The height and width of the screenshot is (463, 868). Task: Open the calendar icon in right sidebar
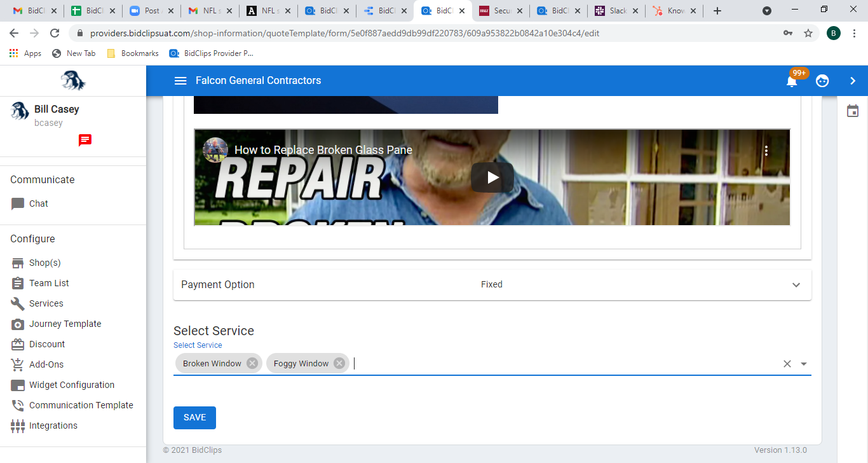coord(853,111)
